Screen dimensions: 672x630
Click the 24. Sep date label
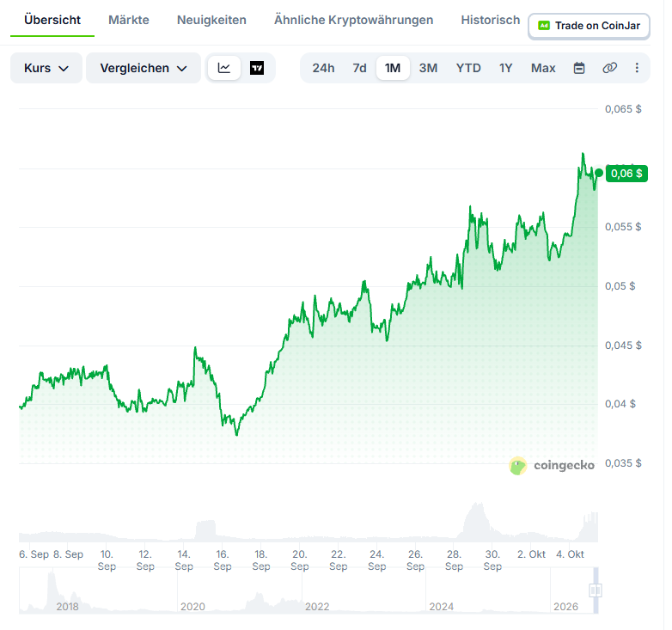(376, 560)
